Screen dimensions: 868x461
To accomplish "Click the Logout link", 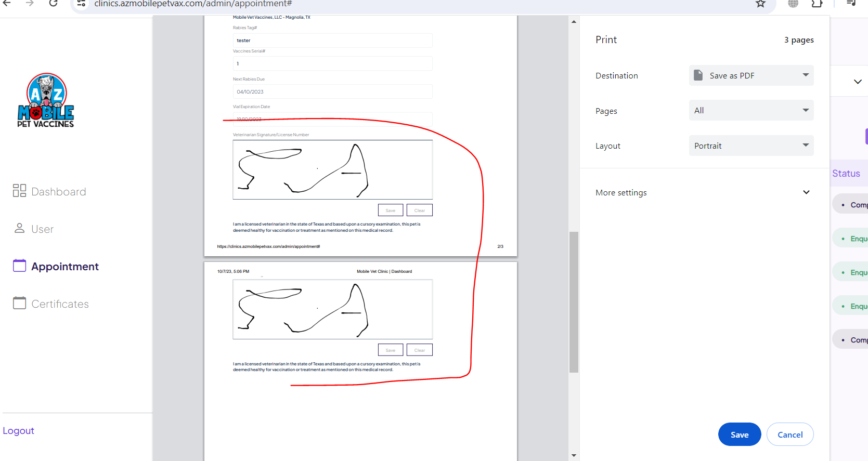I will click(18, 430).
